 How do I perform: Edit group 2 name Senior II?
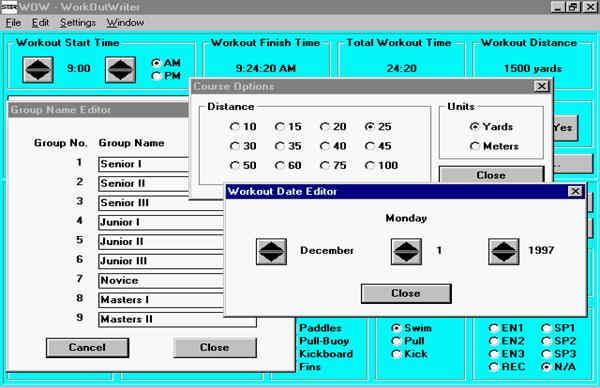click(144, 184)
